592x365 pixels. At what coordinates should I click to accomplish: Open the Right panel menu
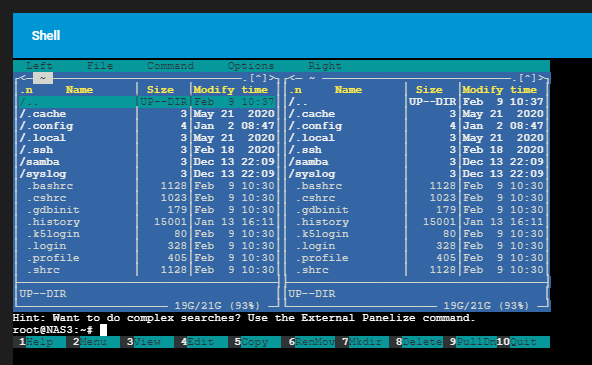point(325,66)
